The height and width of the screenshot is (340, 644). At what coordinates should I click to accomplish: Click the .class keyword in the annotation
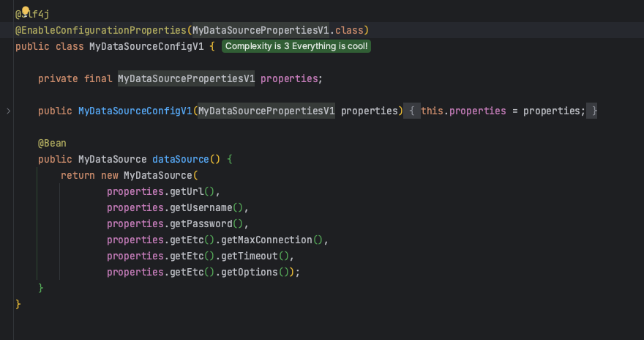[347, 31]
